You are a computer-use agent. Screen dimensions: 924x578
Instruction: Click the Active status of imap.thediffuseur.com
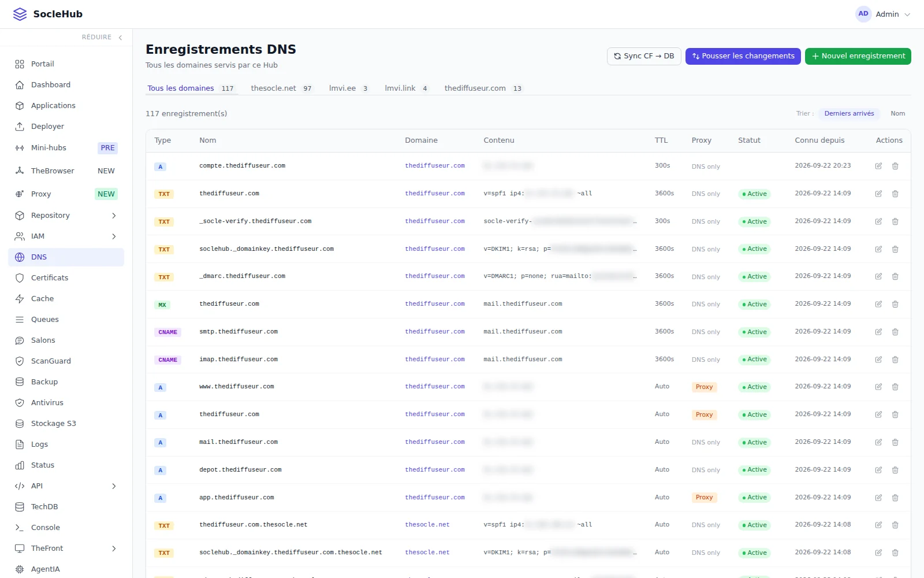(x=754, y=360)
